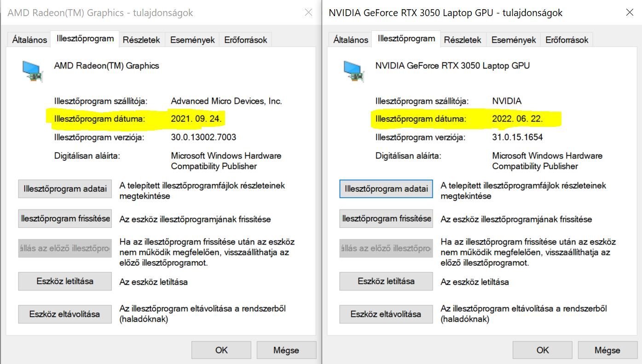642x364 pixels.
Task: Show Erőforrások tab in NVIDIA window
Action: click(x=567, y=40)
